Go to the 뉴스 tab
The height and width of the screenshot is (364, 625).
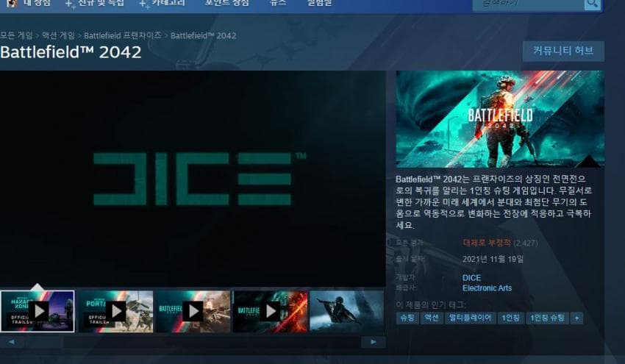tap(278, 4)
